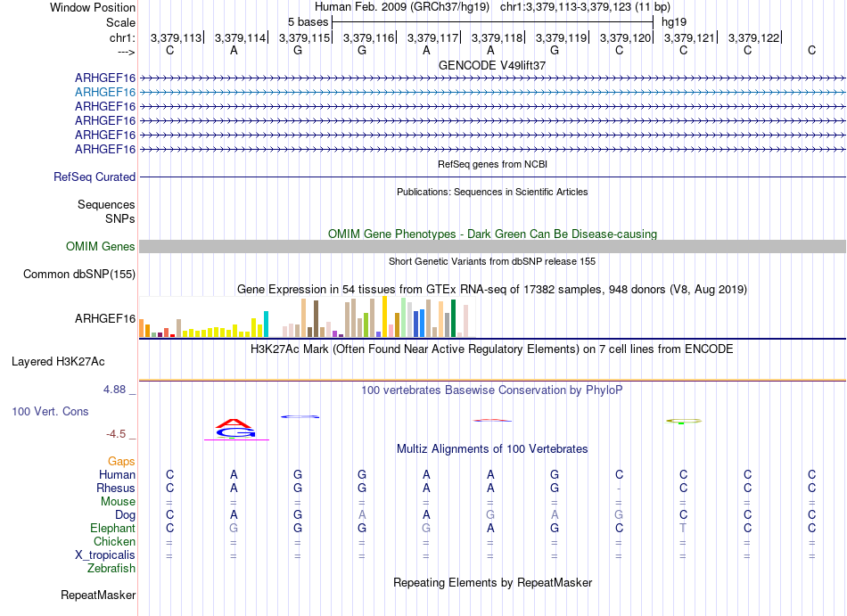The height and width of the screenshot is (616, 847).
Task: Open the H3K27Ac Mark ENCODE track title
Action: (x=492, y=349)
